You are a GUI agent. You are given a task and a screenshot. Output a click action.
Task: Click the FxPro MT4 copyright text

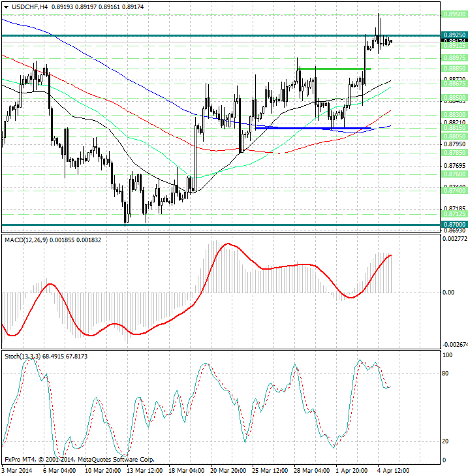78,460
